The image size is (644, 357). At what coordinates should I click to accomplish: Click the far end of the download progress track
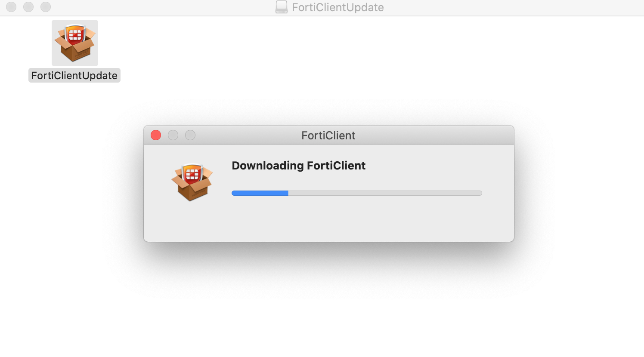[x=480, y=193]
